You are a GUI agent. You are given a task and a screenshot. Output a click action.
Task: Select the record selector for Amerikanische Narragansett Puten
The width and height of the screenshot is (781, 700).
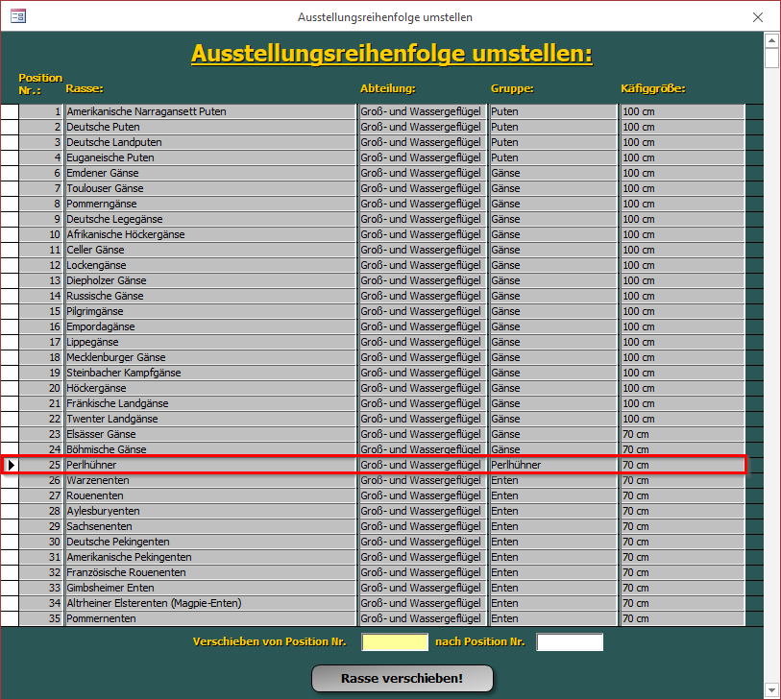tap(10, 111)
